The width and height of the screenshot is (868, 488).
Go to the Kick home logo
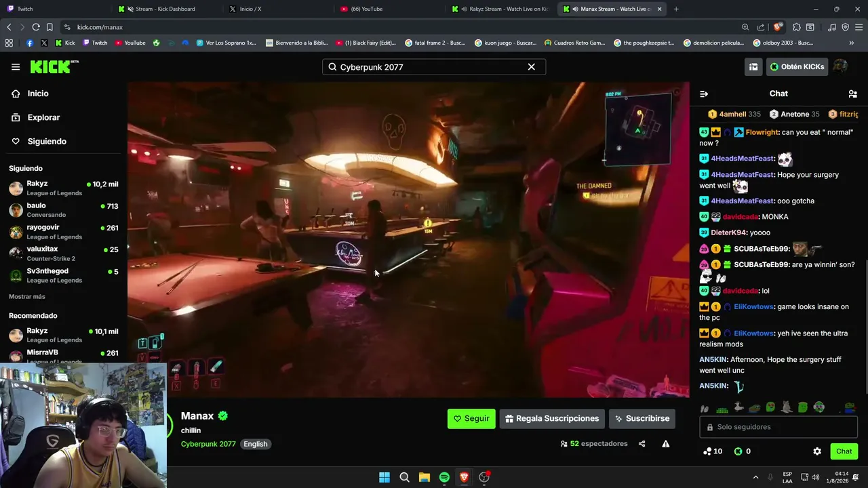pos(54,66)
